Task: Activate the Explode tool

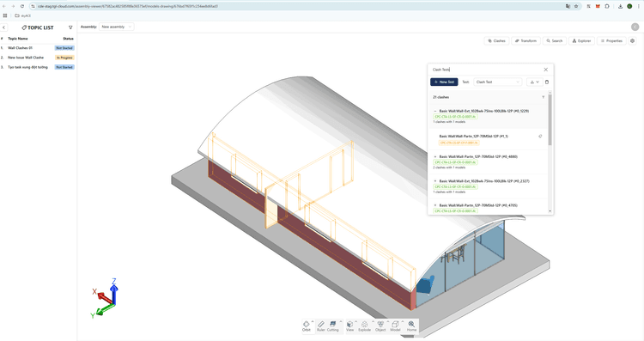Action: [x=364, y=326]
